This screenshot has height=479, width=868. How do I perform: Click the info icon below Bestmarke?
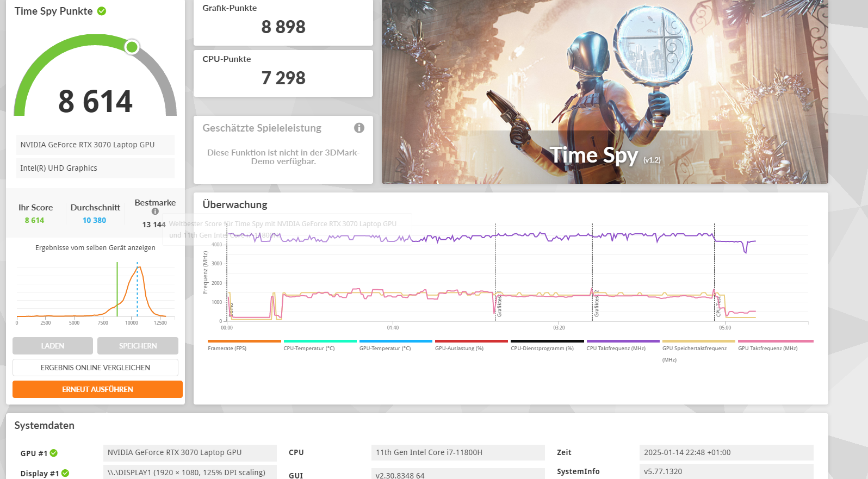(x=155, y=211)
